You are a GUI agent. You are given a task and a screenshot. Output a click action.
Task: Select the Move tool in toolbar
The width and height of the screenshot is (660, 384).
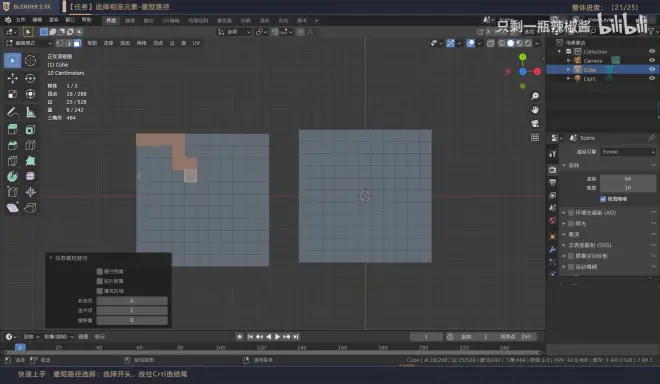(x=12, y=78)
